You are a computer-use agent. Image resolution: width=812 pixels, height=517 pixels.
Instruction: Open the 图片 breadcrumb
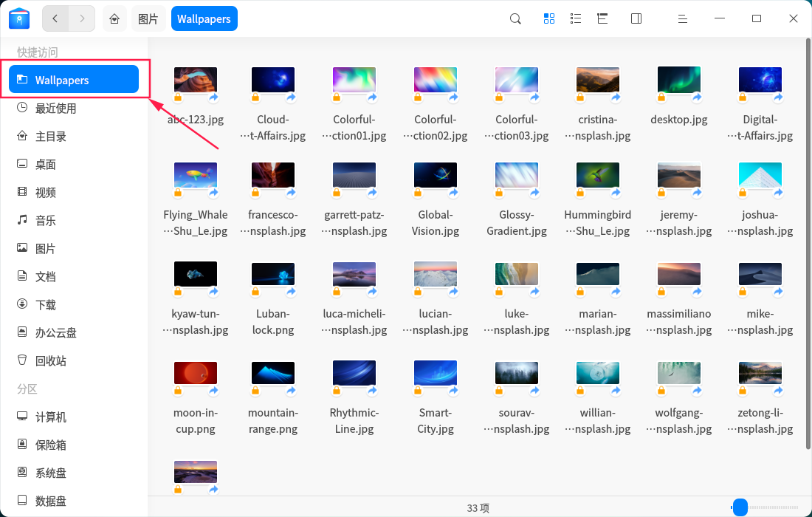[148, 19]
